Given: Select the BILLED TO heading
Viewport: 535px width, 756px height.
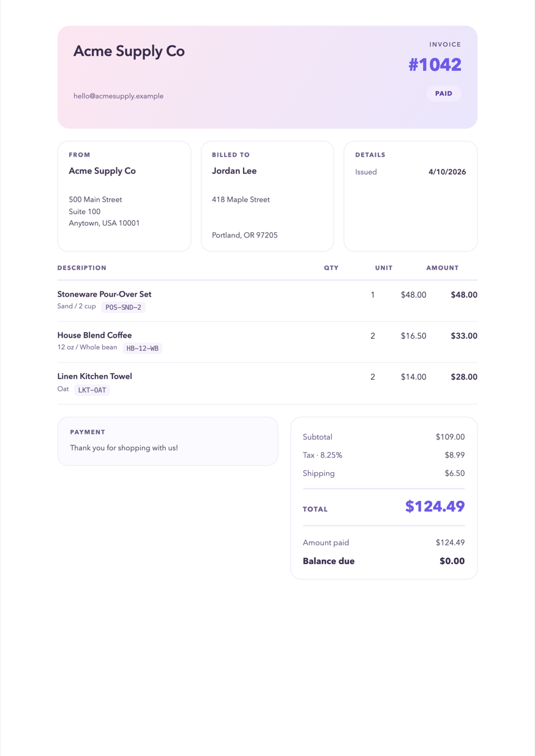Looking at the screenshot, I should coord(231,155).
